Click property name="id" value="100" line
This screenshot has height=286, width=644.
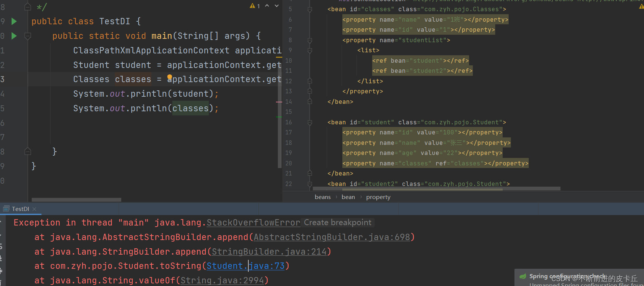pos(422,132)
